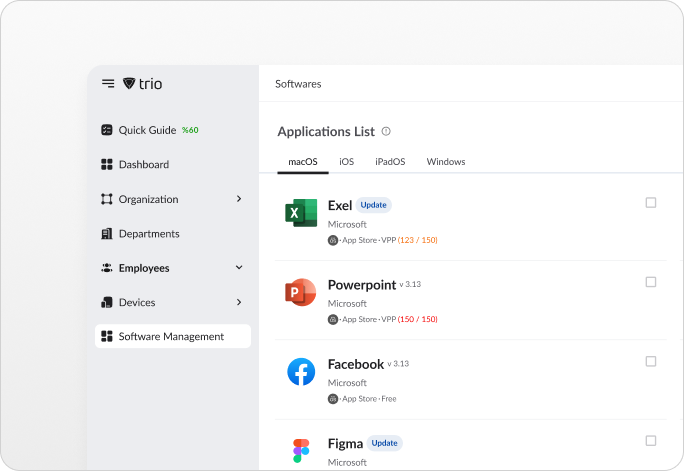684x471 pixels.
Task: Click the Figma app icon
Action: (x=301, y=451)
